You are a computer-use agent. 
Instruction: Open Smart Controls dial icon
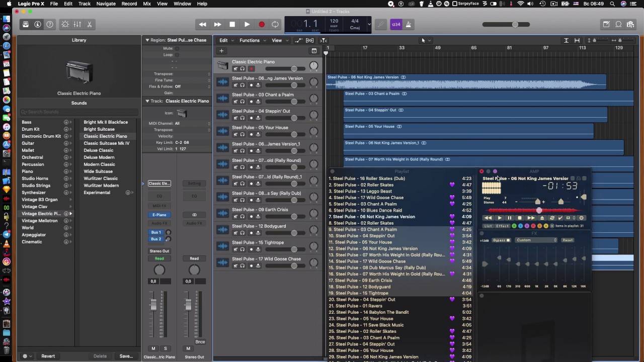[x=65, y=24]
